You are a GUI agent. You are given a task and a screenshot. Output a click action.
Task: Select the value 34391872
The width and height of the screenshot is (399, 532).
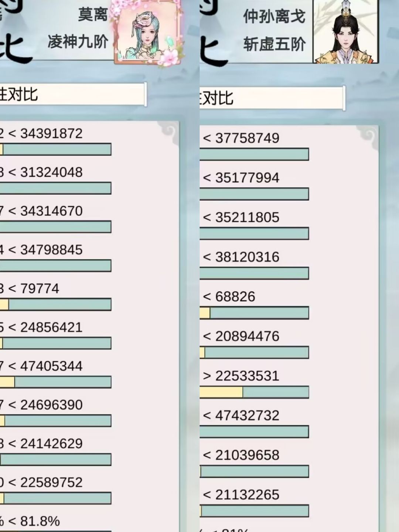[x=51, y=133]
